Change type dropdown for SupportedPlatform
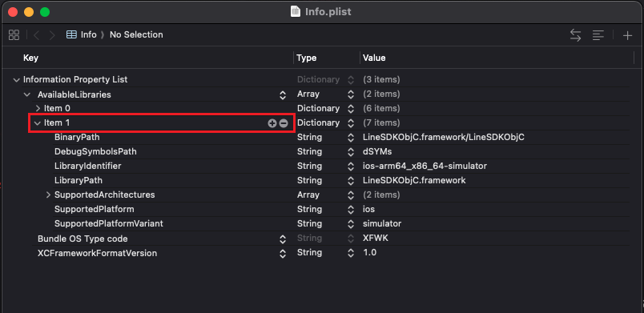This screenshot has width=644, height=313. (x=350, y=209)
